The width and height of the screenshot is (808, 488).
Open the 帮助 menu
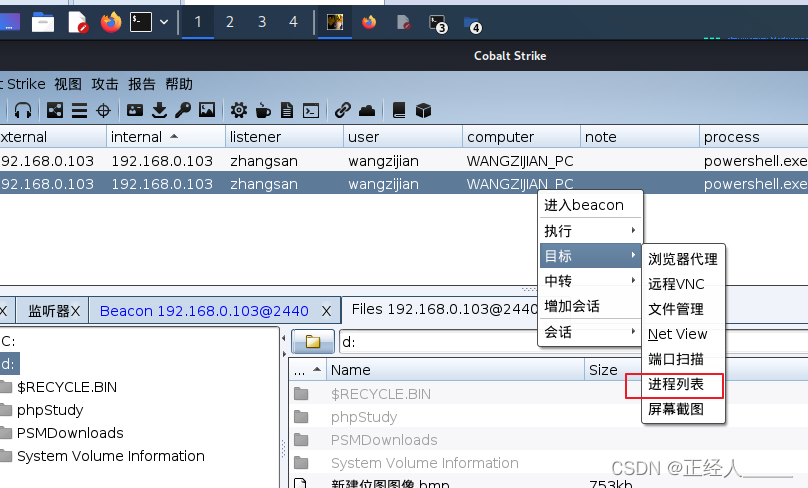[179, 83]
